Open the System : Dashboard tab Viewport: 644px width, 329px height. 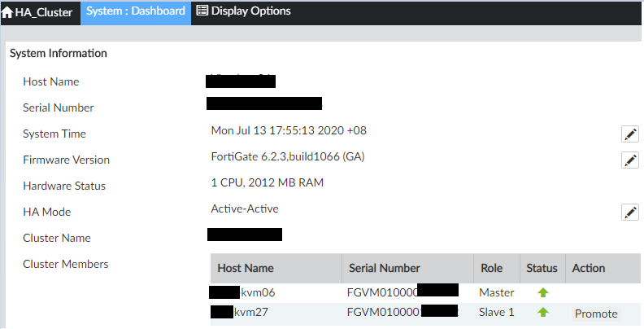135,11
